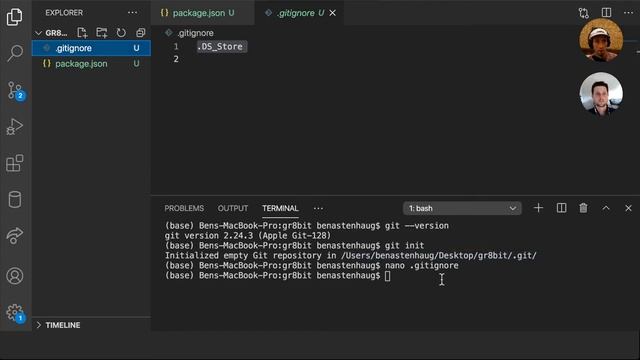Select .gitignore in the file tree
This screenshot has height=360, width=640.
91,48
